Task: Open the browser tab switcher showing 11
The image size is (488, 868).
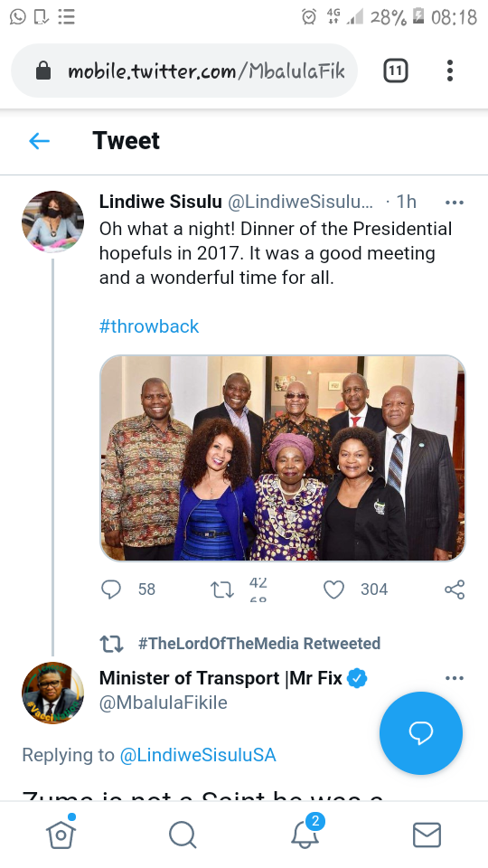Action: point(396,71)
